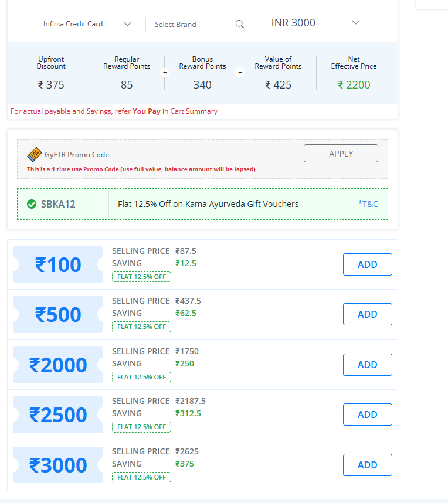Open the Infinia Credit Card dropdown
Screen dimensions: 448x503
[x=87, y=24]
